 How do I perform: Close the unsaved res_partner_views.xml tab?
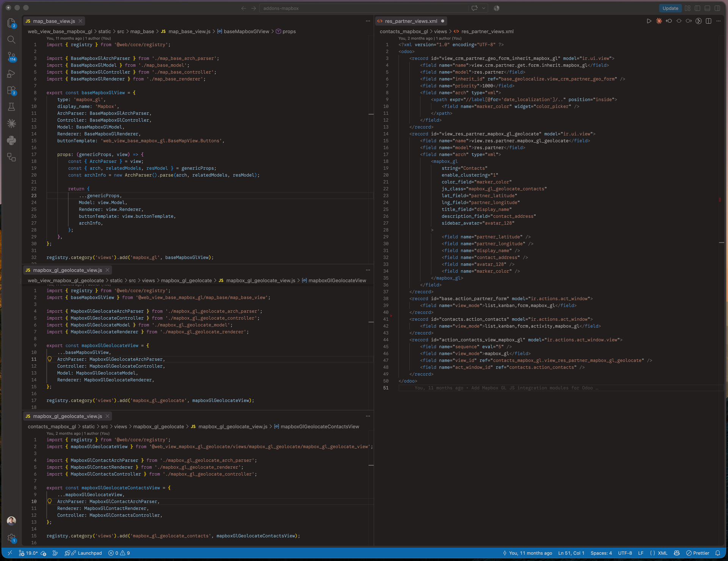[x=442, y=21]
